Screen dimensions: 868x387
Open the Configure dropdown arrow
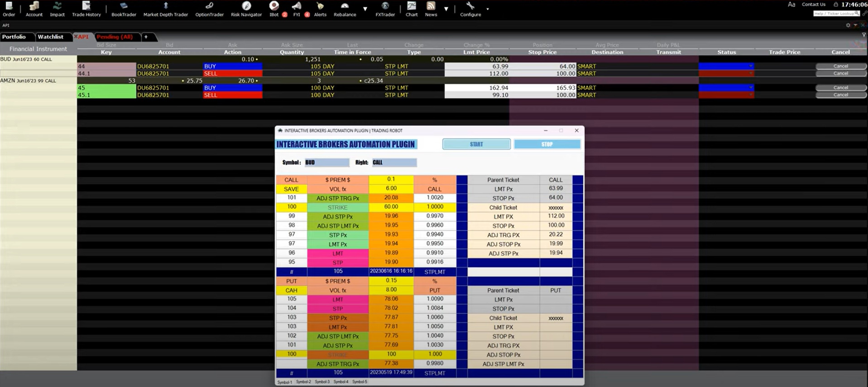[x=488, y=9]
